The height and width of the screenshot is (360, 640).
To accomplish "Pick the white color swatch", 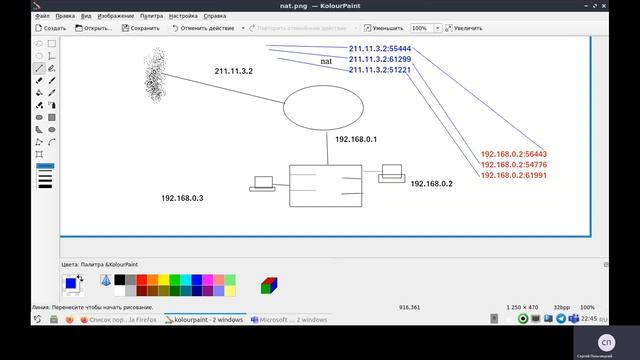I will click(120, 291).
